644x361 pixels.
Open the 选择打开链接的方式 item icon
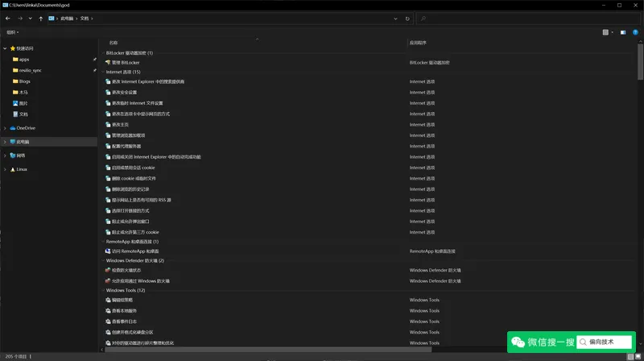click(108, 210)
